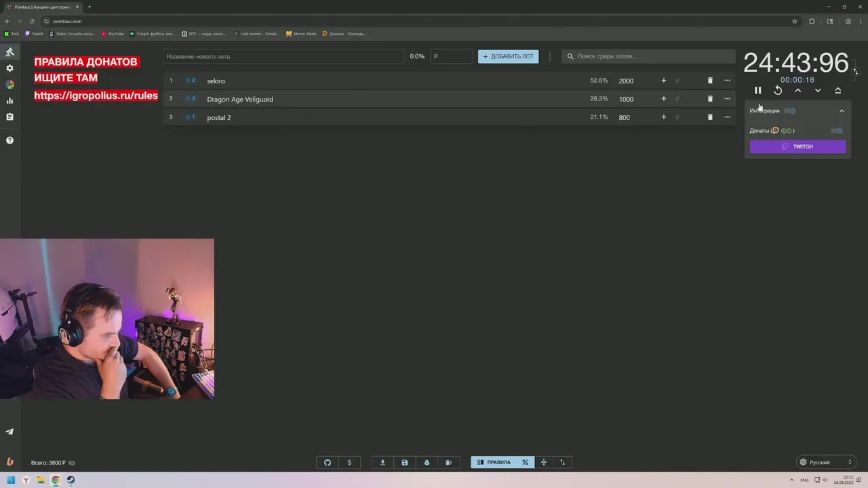
Task: Open the Twitch bookmark
Action: tap(34, 33)
